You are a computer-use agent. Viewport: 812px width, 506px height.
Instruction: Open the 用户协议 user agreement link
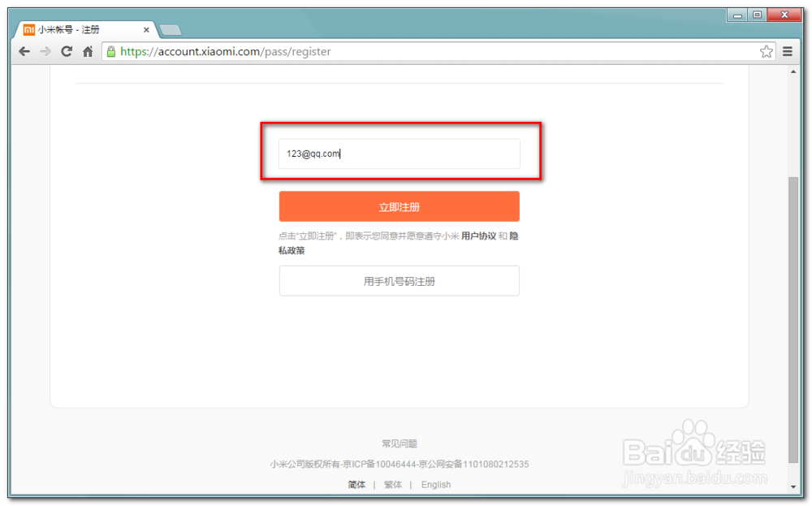(475, 236)
